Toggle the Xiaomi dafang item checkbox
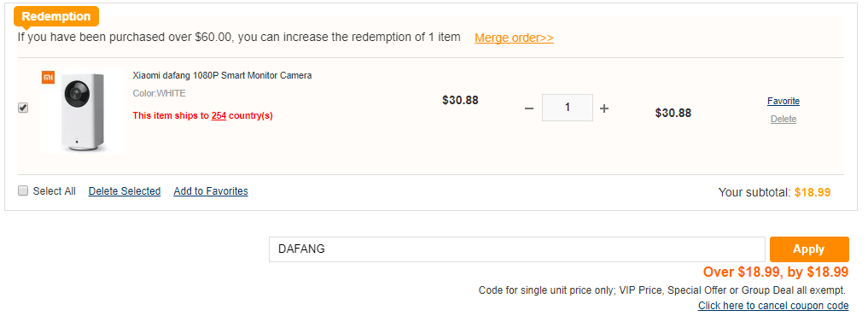Screen dimensions: 868x322 click(23, 108)
